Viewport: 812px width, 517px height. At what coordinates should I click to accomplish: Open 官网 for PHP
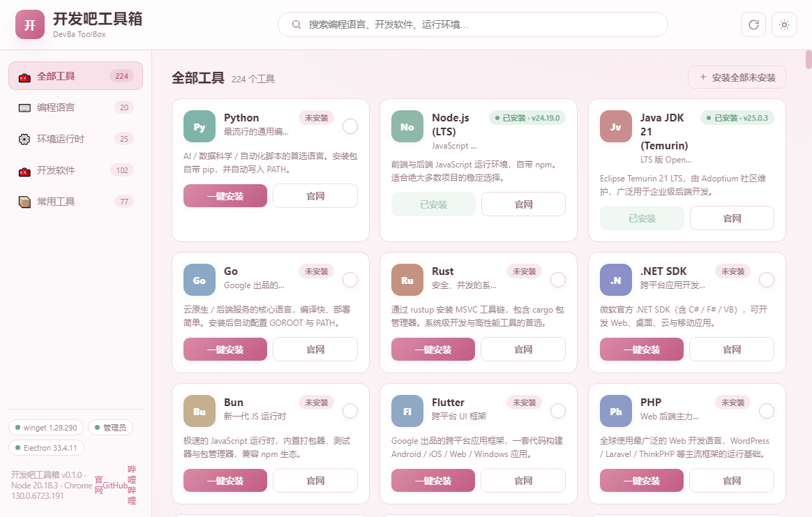[x=732, y=480]
